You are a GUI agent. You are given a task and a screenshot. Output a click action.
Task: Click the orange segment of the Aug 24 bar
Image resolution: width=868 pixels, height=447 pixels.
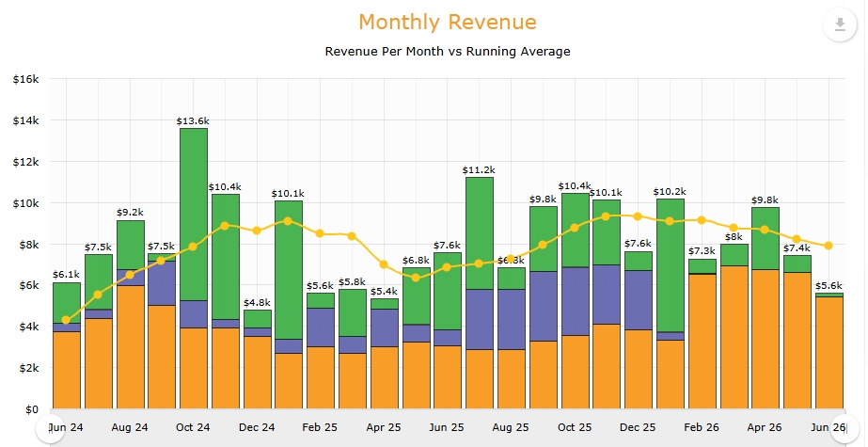click(x=130, y=347)
